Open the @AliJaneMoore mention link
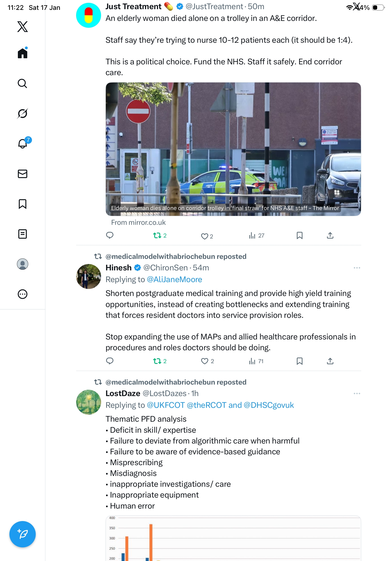Viewport: 392px width, 561px height. point(174,279)
